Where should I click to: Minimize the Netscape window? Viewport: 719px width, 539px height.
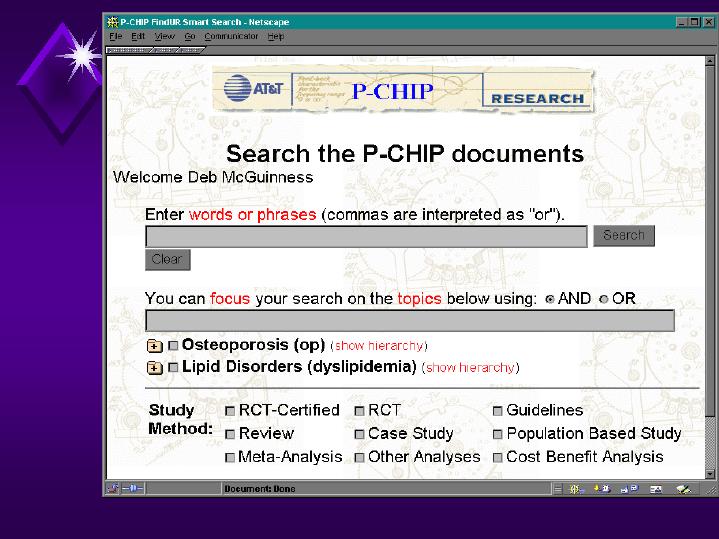tap(682, 22)
